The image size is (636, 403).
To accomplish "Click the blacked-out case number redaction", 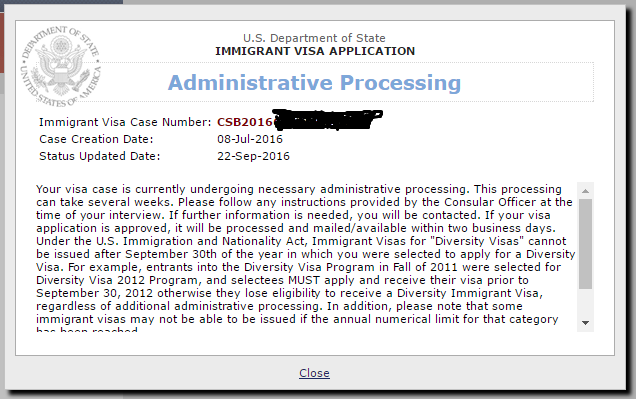I will 327,119.
